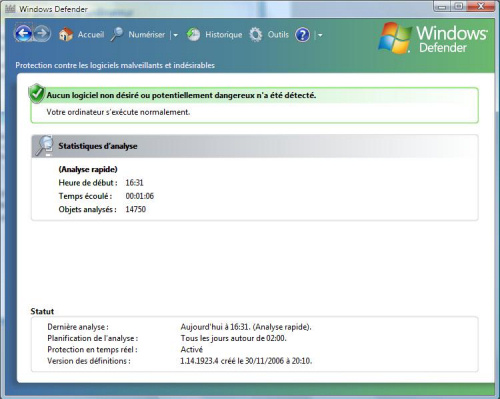
Task: Click the Forward arrow navigation button
Action: (x=42, y=33)
